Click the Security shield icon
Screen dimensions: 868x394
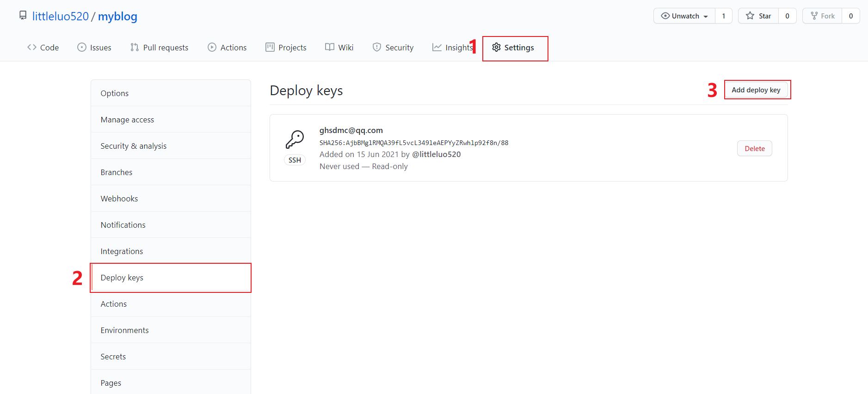coord(377,47)
